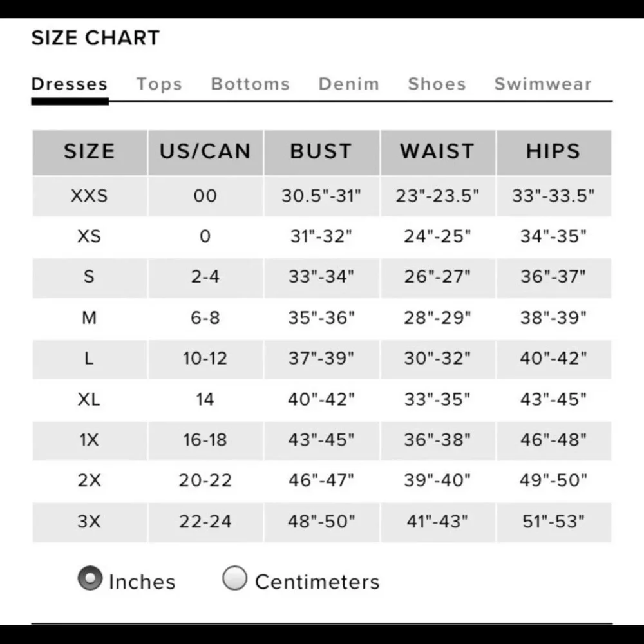Switch to the Tops tab
644x644 pixels.
(x=159, y=84)
